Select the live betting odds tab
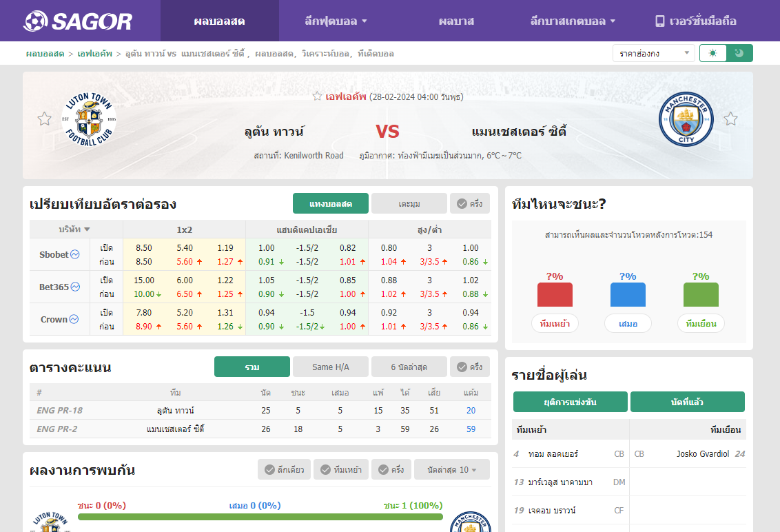The height and width of the screenshot is (532, 780). pyautogui.click(x=331, y=203)
